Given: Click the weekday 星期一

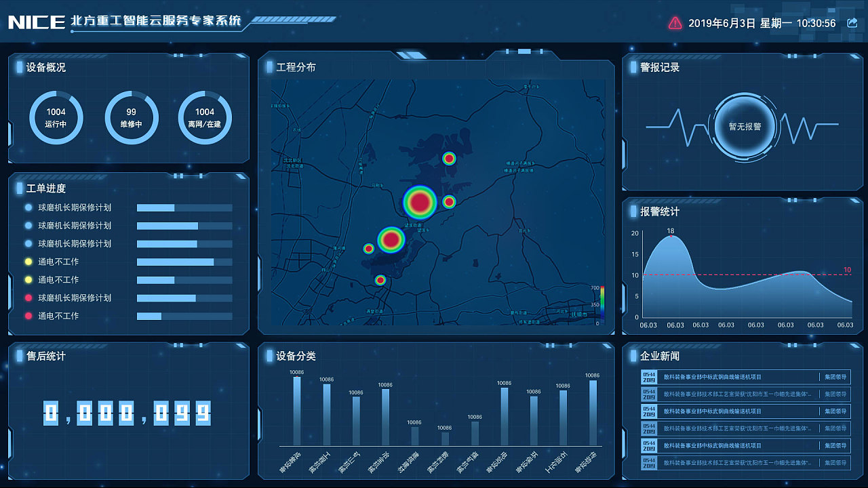Looking at the screenshot, I should 776,23.
